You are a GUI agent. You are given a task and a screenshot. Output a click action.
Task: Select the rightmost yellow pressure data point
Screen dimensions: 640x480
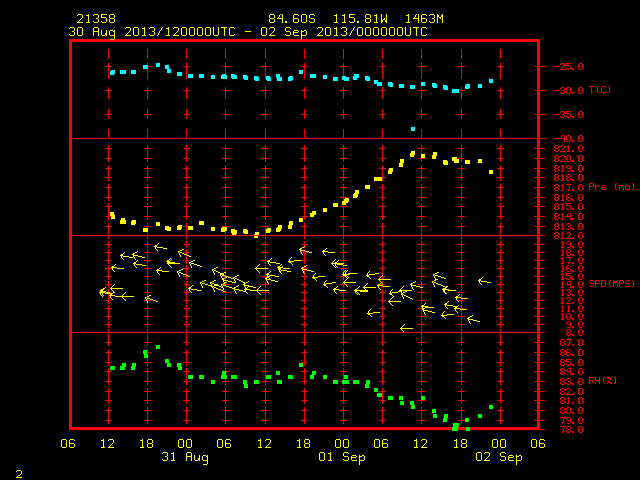tap(491, 172)
